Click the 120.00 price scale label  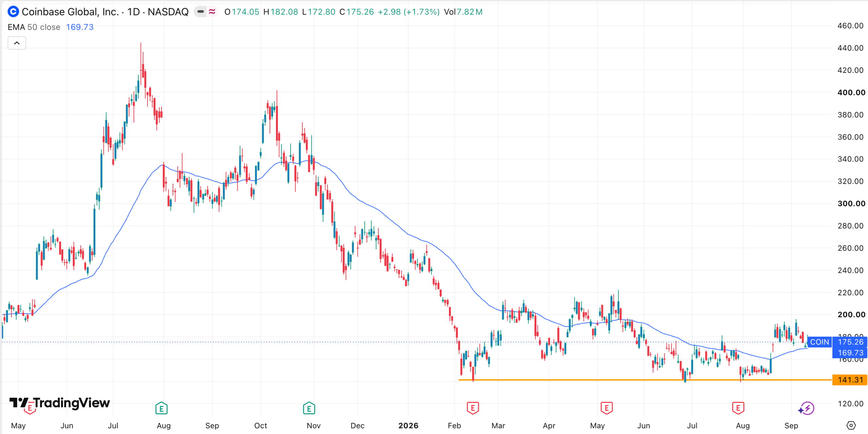click(850, 403)
